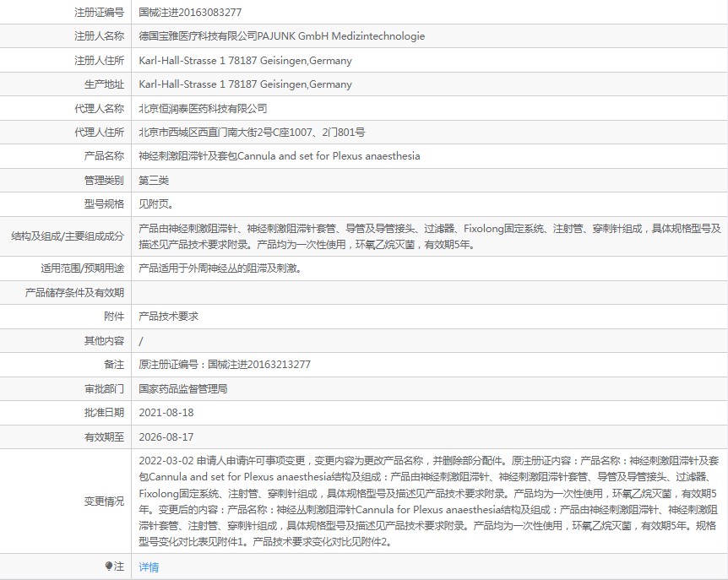This screenshot has height=580, width=728.
Task: Click the 产品储存条件及有效期 label
Action: [75, 292]
